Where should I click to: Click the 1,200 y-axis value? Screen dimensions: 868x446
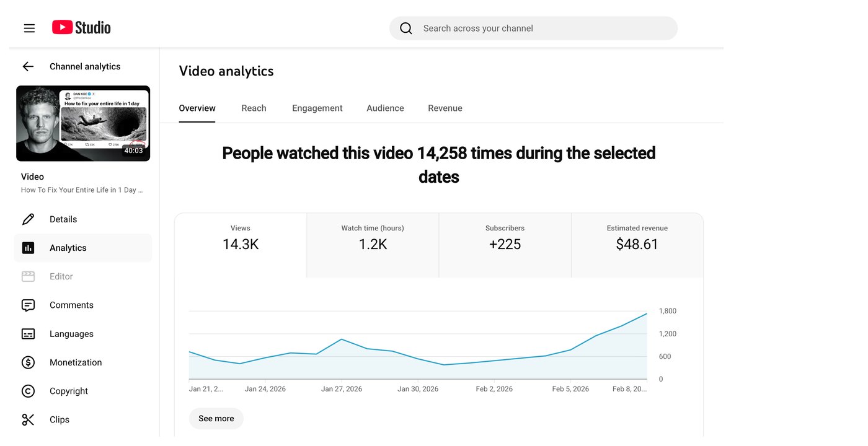pos(668,334)
